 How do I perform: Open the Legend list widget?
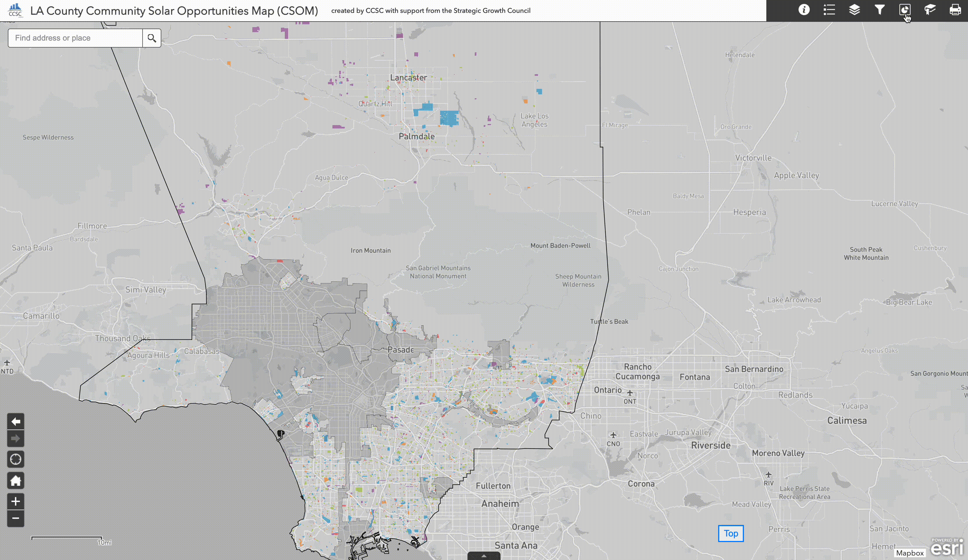coord(829,10)
